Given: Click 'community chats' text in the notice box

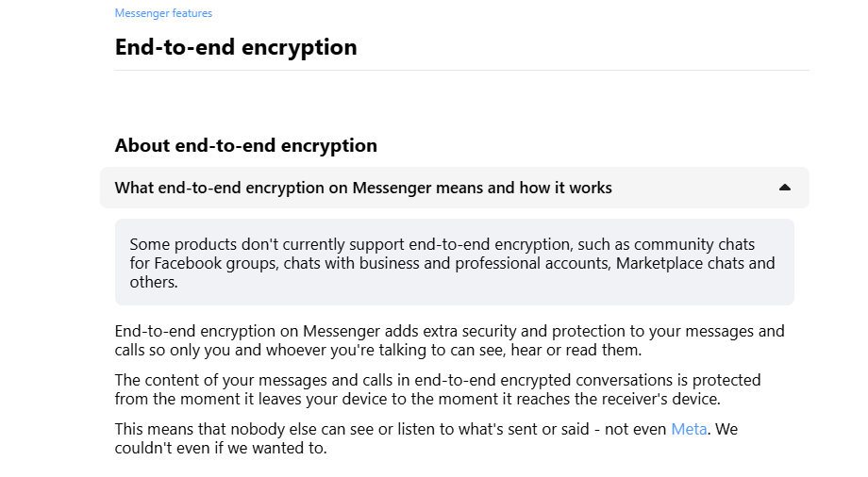Looking at the screenshot, I should pyautogui.click(x=694, y=244).
